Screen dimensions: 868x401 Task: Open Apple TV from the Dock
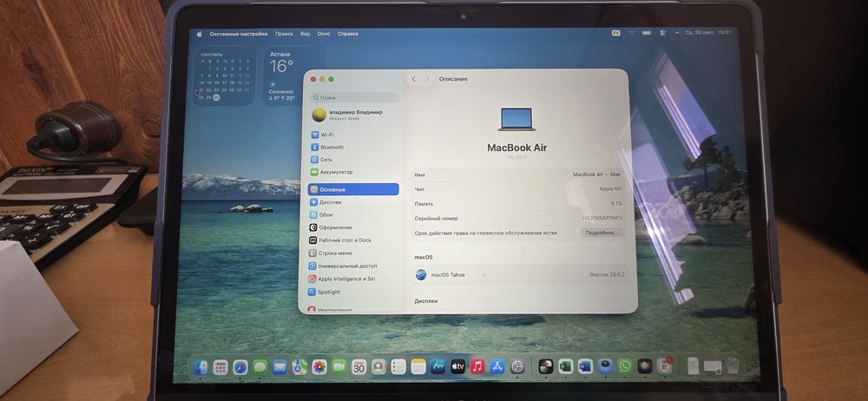(x=457, y=366)
